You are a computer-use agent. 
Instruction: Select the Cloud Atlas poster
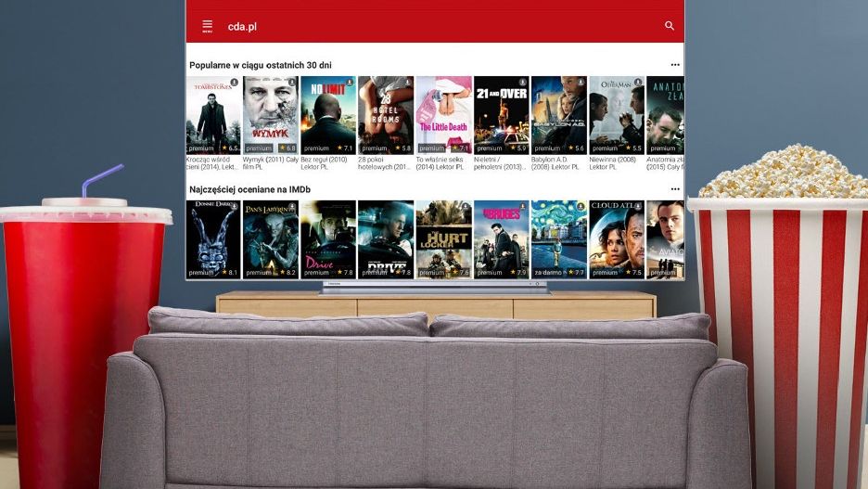pyautogui.click(x=617, y=239)
